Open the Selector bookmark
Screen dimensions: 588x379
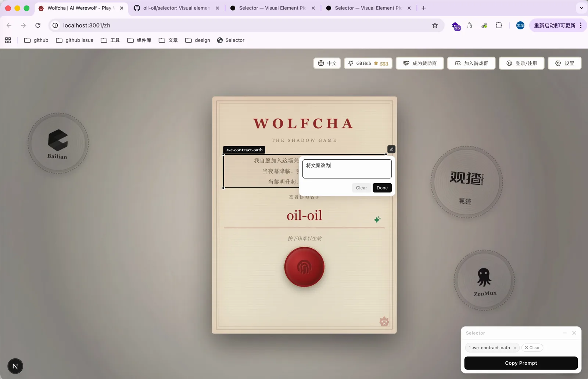pos(231,40)
